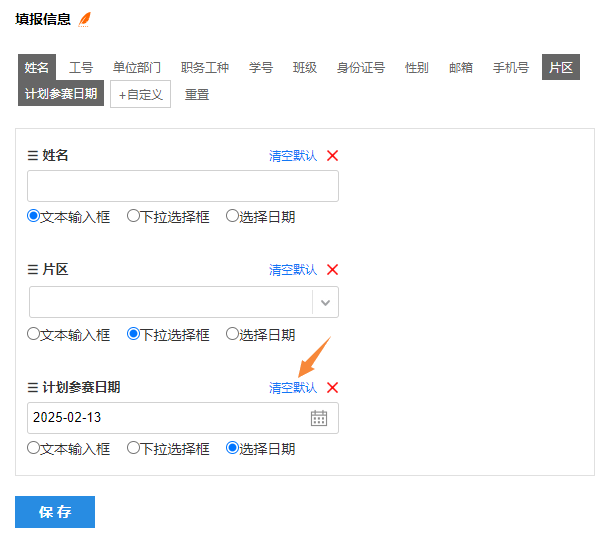The image size is (600, 538).
Task: Click the 姓名 text input box
Action: pos(183,186)
